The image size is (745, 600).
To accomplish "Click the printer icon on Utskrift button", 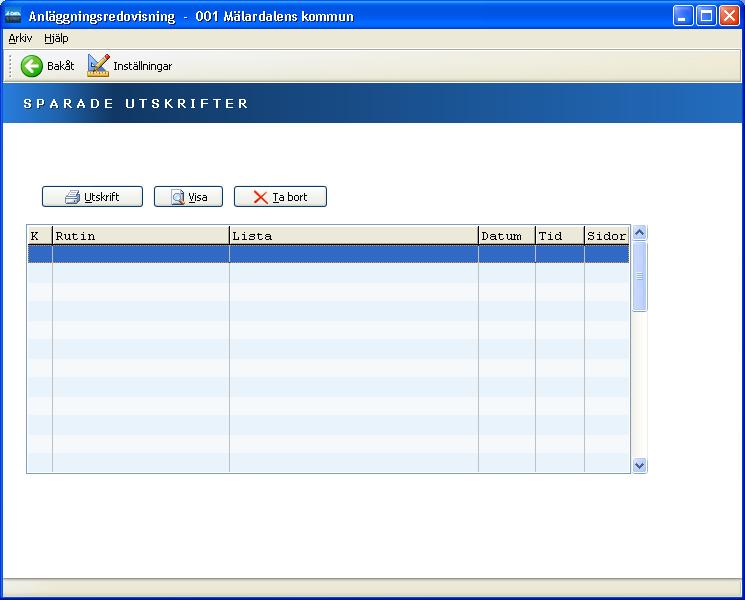I will click(x=73, y=197).
